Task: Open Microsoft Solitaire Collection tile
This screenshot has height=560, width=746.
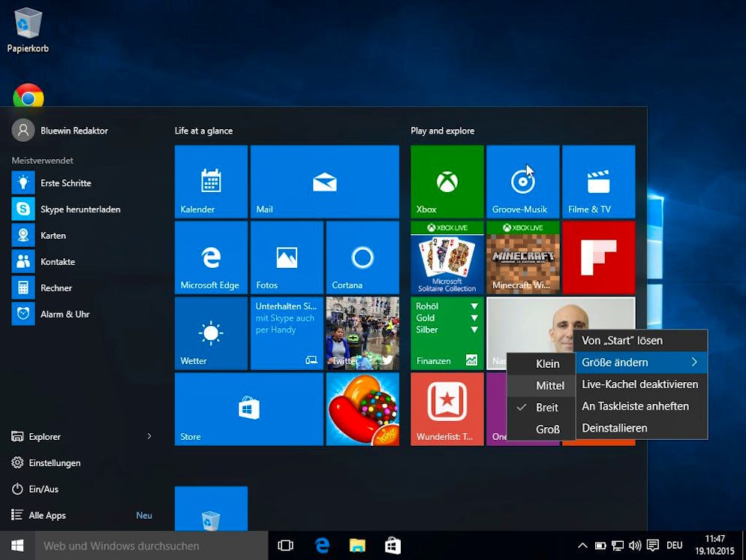Action: tap(447, 257)
